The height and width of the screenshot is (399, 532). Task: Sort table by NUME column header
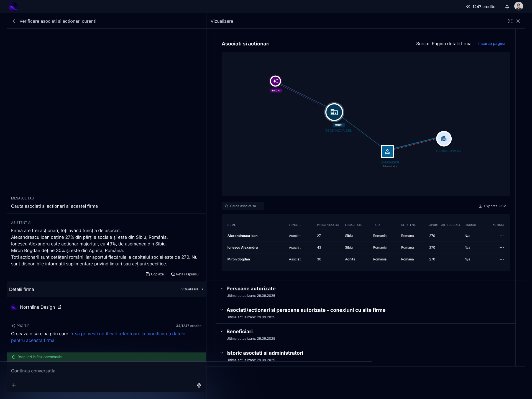pos(231,225)
